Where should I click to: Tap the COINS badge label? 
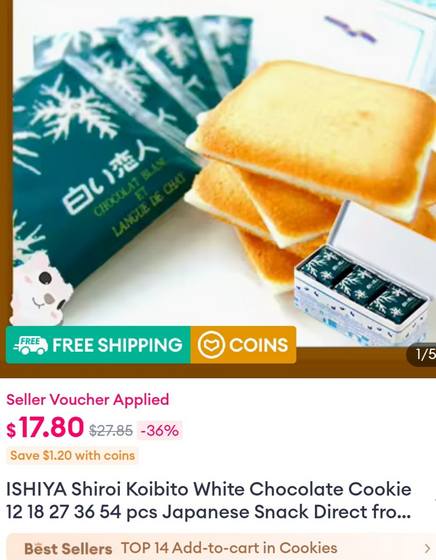point(259,345)
